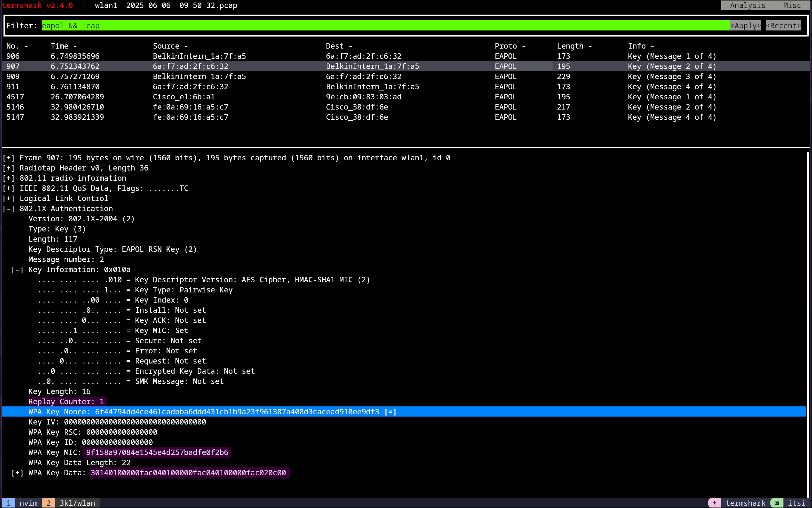Focus the display filter input field
Screen dimensions: 812x508
coord(385,25)
